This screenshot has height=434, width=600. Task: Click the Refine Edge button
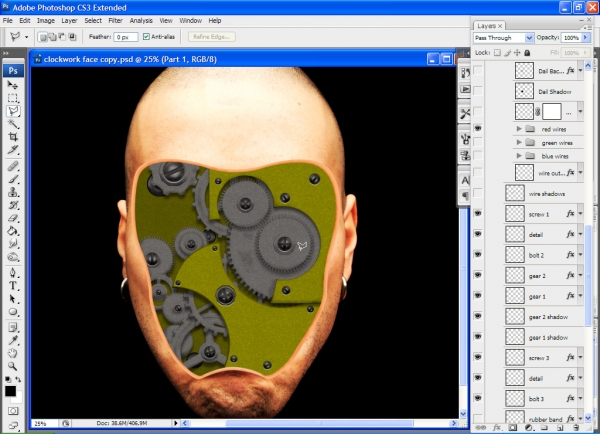pos(212,37)
